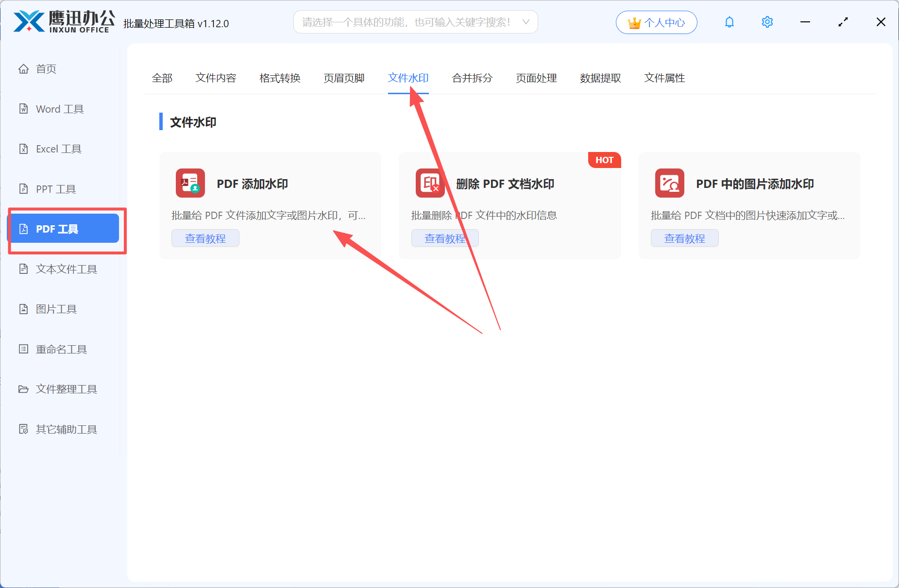Open the PDF 添加水印 tool icon
The height and width of the screenshot is (588, 899).
click(x=190, y=183)
